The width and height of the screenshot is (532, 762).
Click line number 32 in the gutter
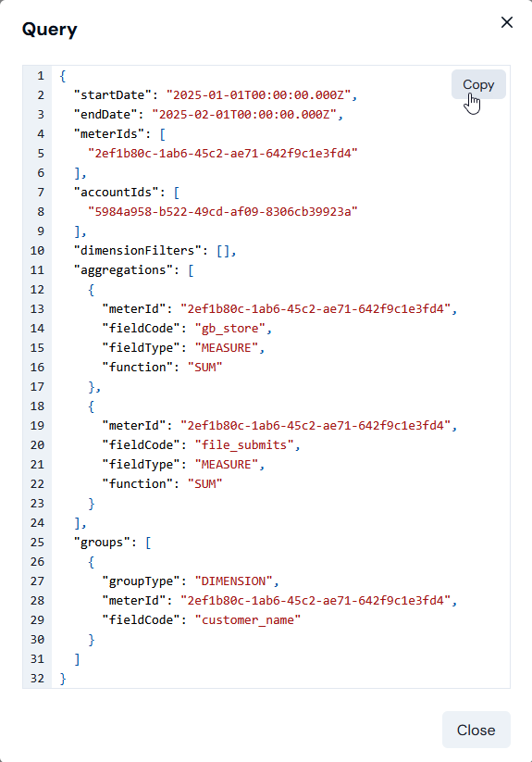tap(37, 679)
